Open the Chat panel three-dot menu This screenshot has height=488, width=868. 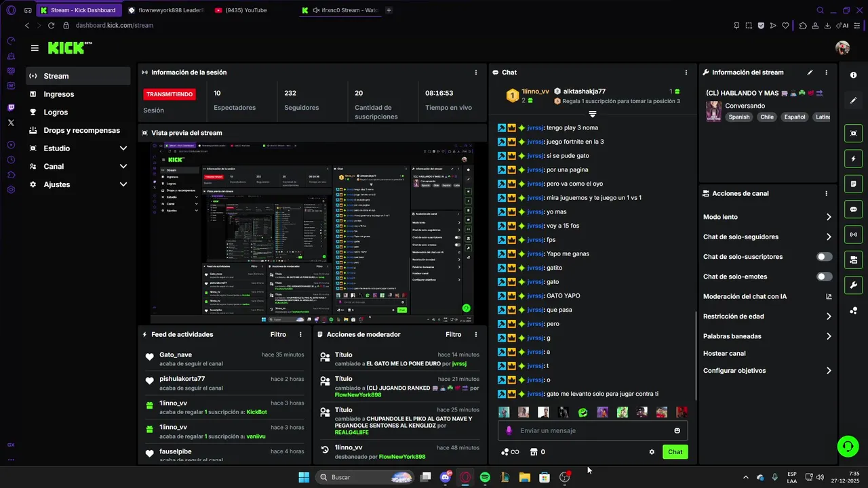[x=686, y=73]
